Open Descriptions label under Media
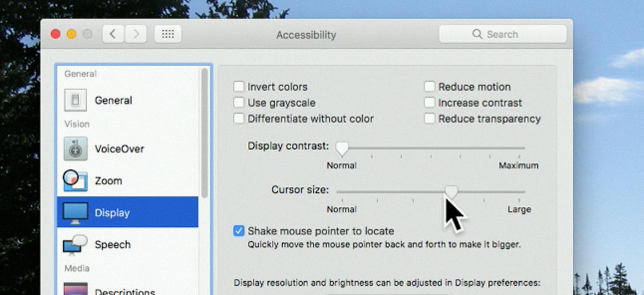 pos(125,292)
